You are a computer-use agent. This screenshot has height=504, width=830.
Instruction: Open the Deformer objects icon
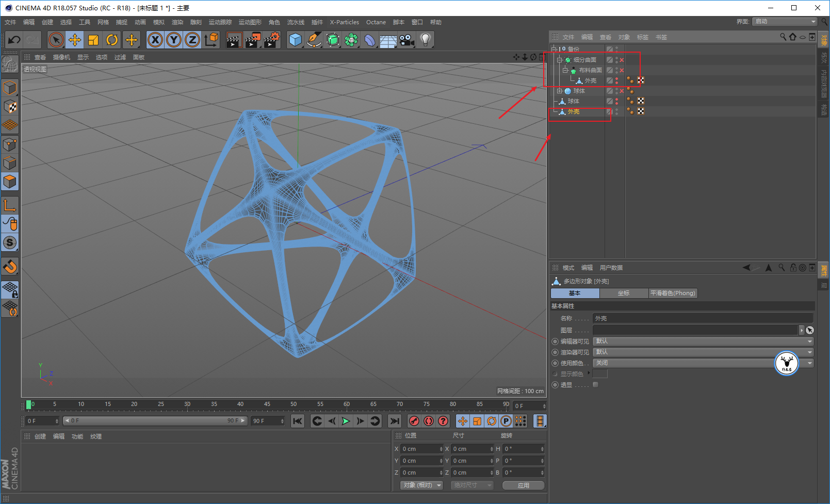point(370,40)
